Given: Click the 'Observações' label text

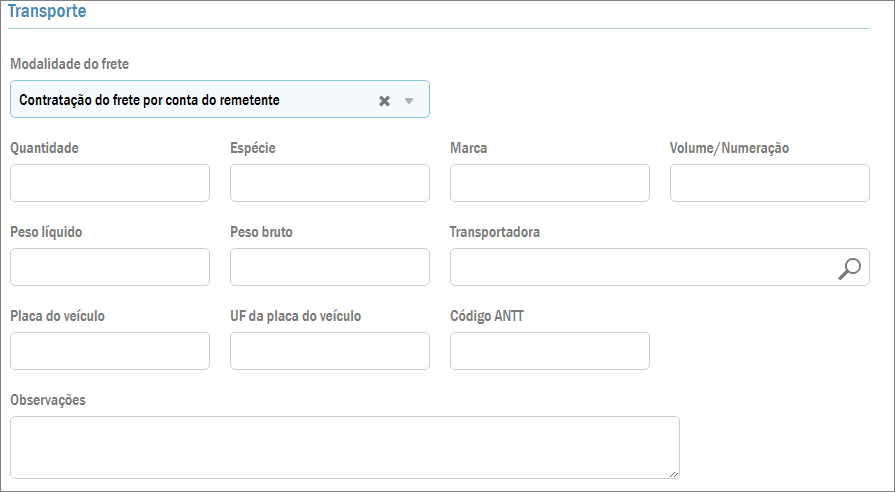Looking at the screenshot, I should (48, 400).
